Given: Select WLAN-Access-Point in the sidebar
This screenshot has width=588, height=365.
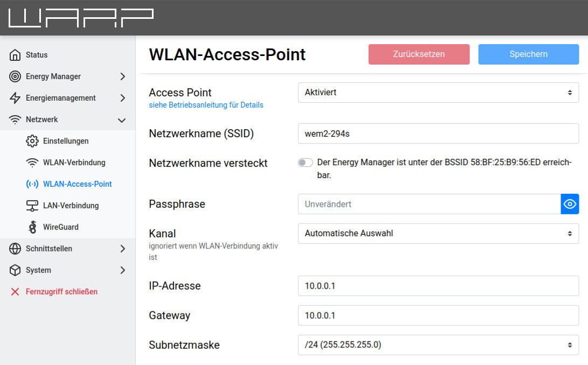Looking at the screenshot, I should 77,184.
